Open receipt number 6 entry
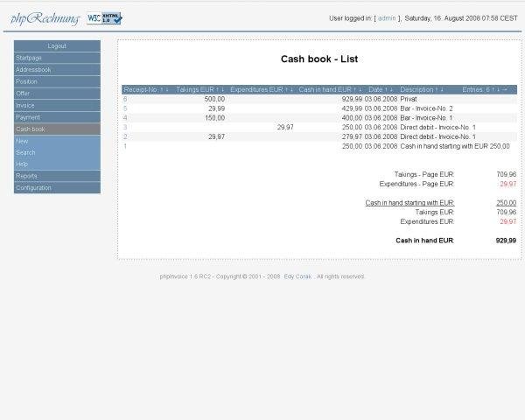 point(125,99)
